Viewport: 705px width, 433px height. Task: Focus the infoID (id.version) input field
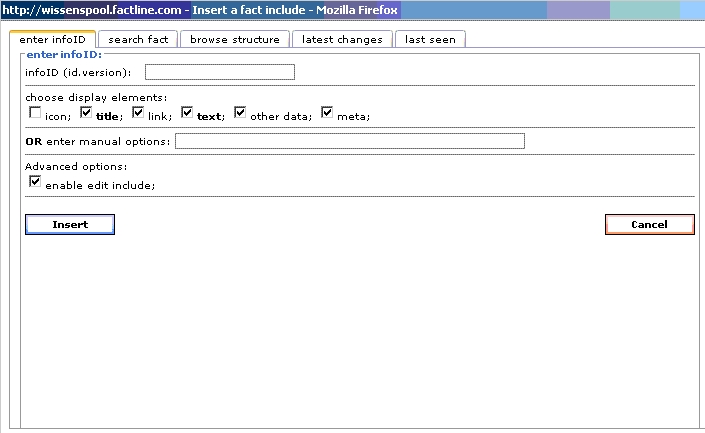(x=220, y=72)
